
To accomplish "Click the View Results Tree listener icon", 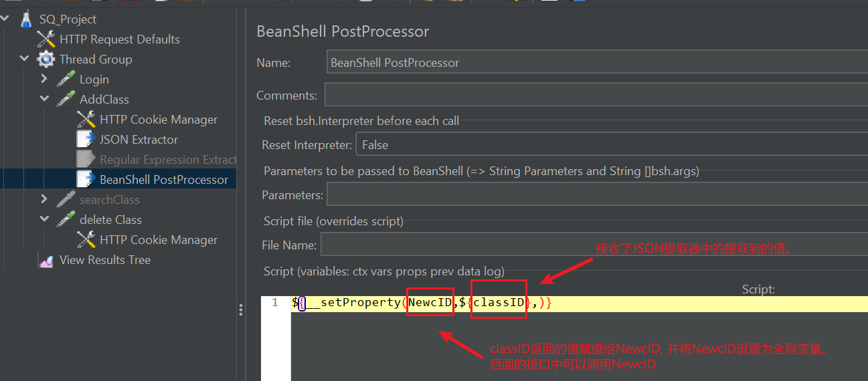I will pos(46,260).
